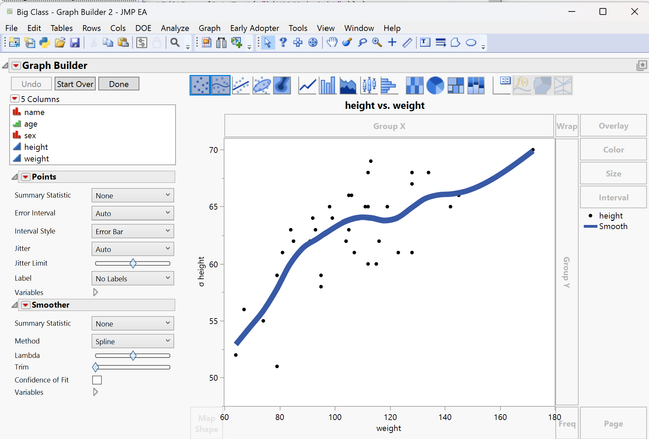Open the Early Adopter menu
649x439 pixels.
click(x=255, y=28)
